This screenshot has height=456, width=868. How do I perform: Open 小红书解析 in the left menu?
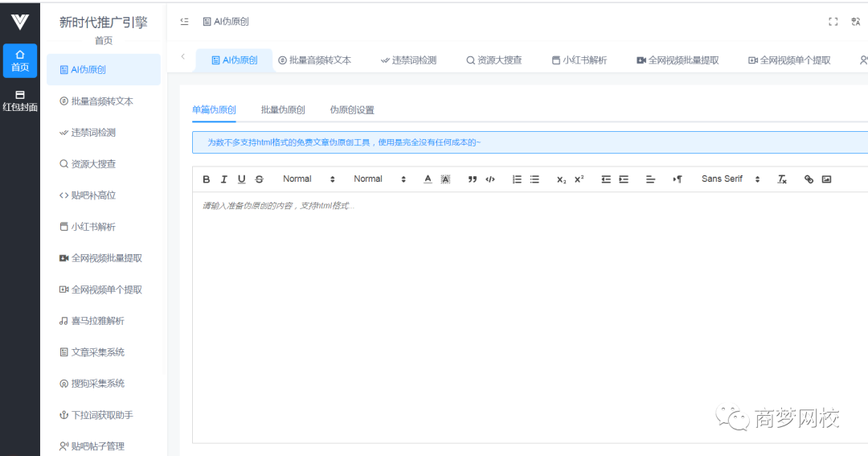click(x=104, y=227)
